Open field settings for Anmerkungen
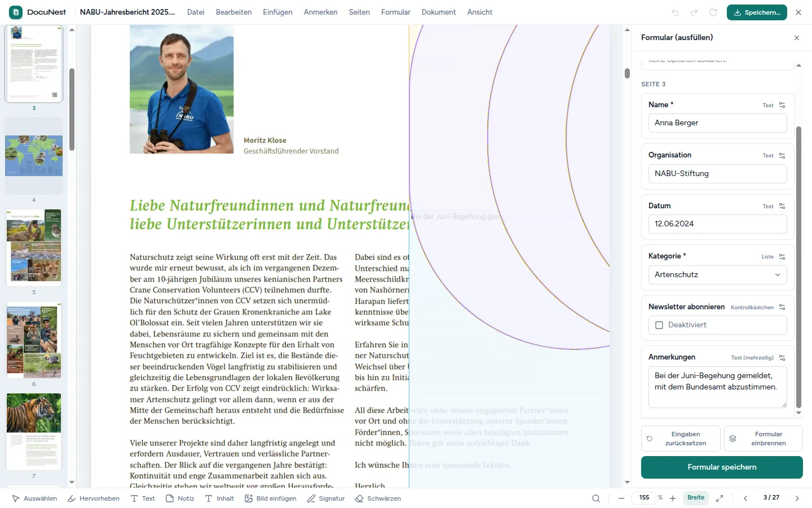812x508 pixels. click(x=782, y=357)
